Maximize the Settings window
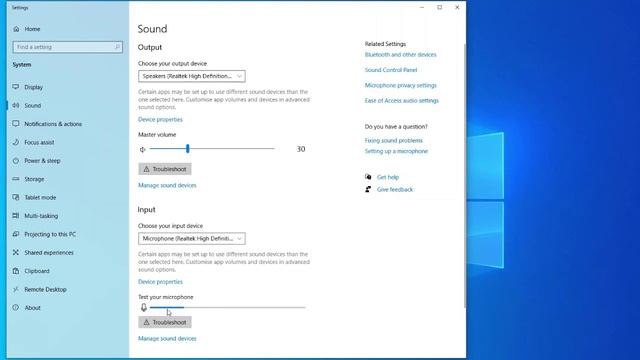 pos(440,7)
